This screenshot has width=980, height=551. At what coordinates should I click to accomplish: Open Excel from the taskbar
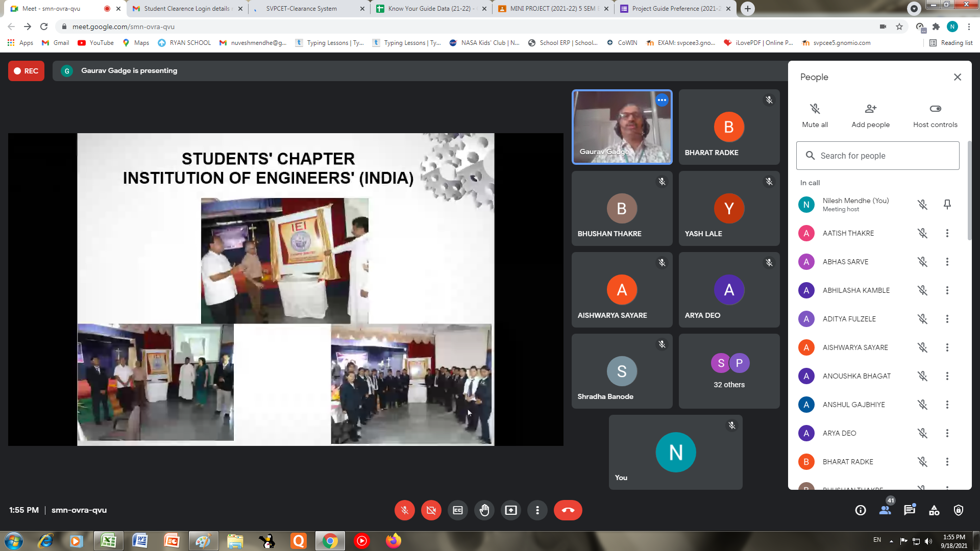click(108, 541)
